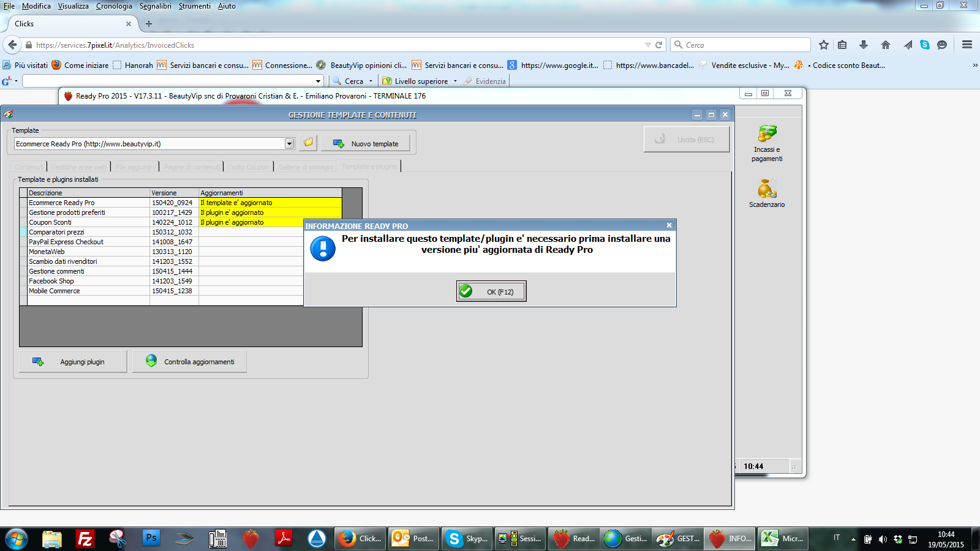
Task: Open Microsoft Excel taskbar button
Action: [x=783, y=539]
